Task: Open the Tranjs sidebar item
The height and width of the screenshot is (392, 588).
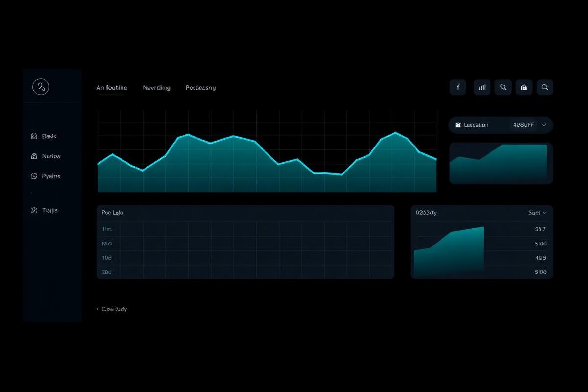Action: (44, 210)
